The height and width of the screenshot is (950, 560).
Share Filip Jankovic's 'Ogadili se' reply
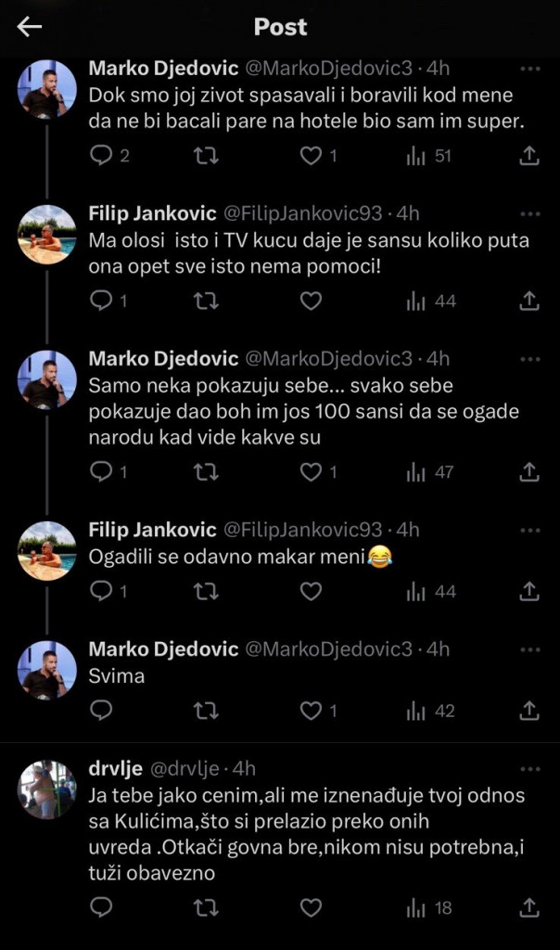[x=529, y=586]
